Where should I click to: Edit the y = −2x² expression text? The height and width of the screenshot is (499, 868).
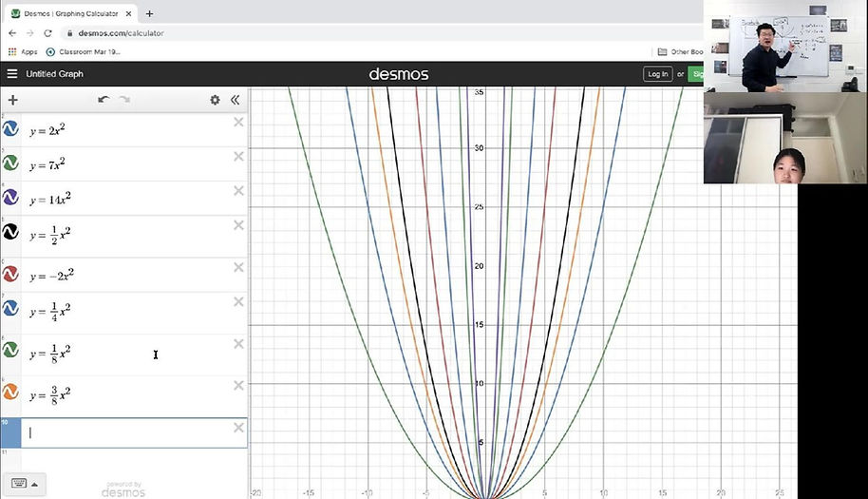click(x=51, y=276)
